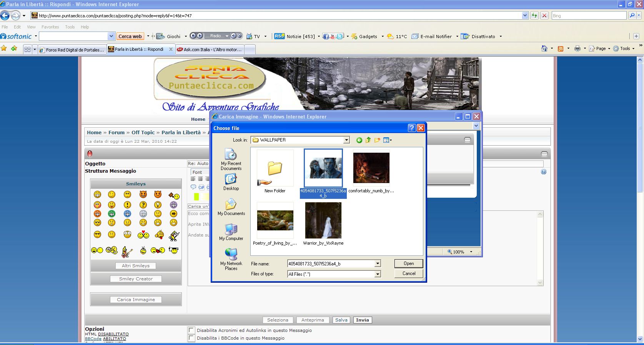Open the Favorites star icon

[4, 48]
